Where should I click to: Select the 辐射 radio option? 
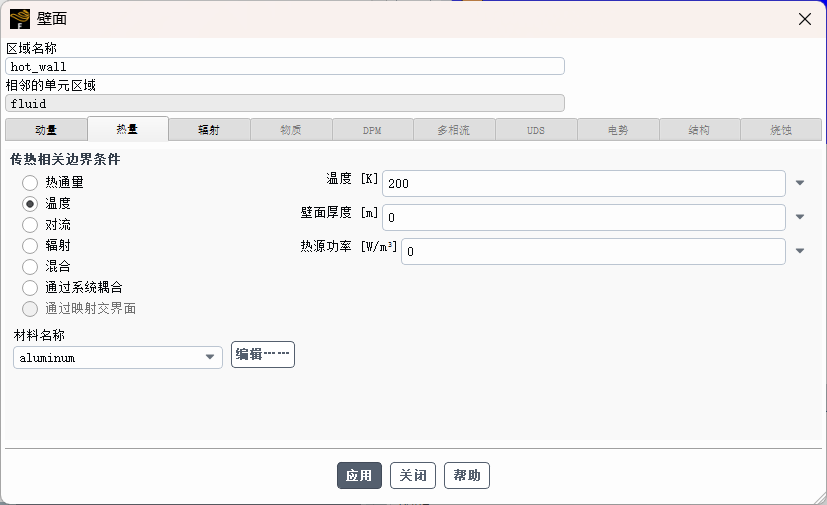[30, 245]
